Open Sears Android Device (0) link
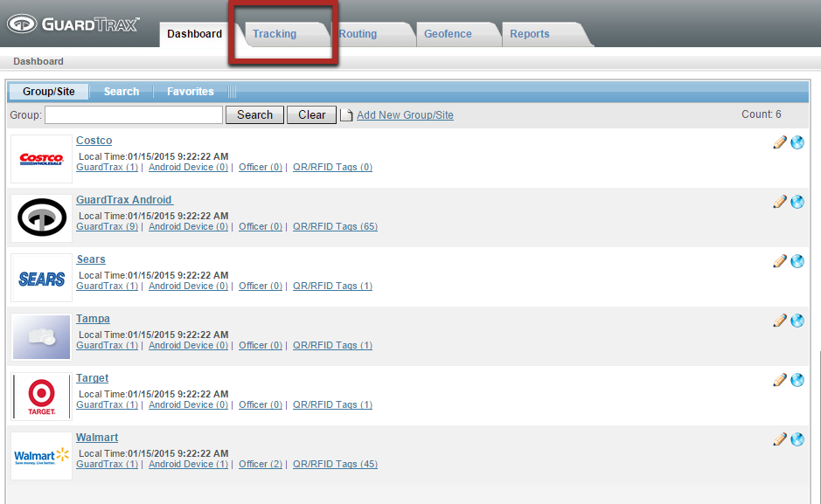This screenshot has height=504, width=821. click(x=189, y=286)
